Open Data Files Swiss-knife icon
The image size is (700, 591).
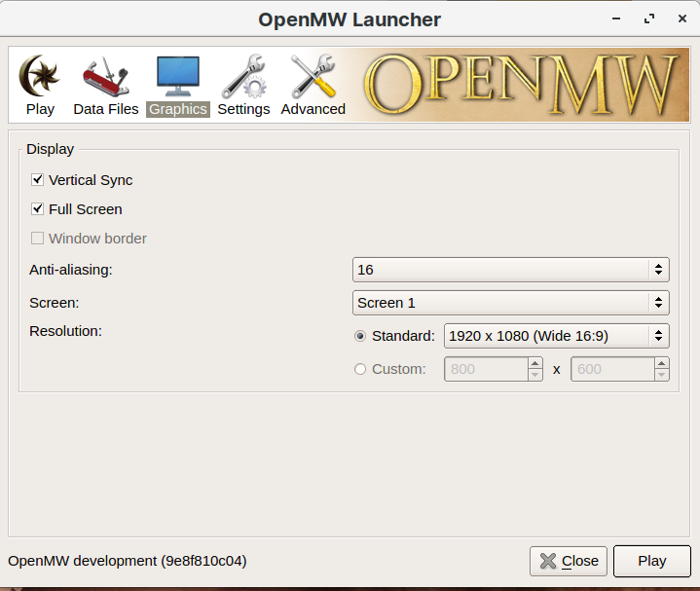(105, 75)
